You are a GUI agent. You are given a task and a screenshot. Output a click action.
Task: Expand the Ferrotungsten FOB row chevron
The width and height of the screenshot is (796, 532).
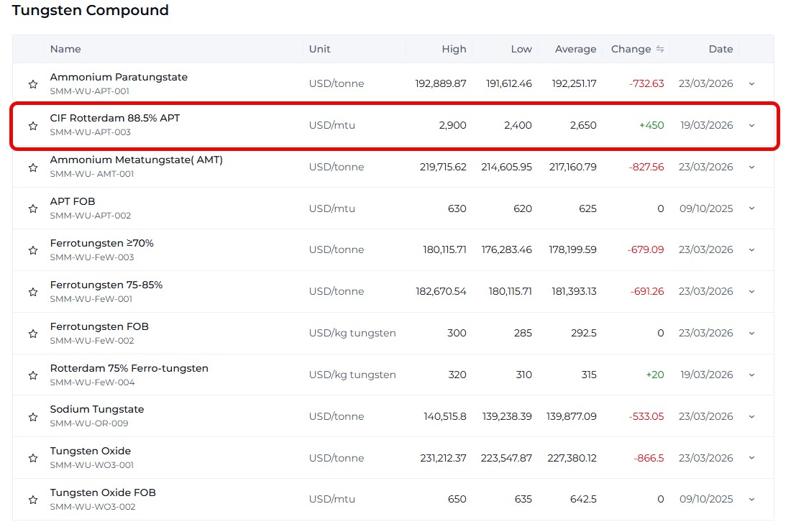(x=752, y=333)
